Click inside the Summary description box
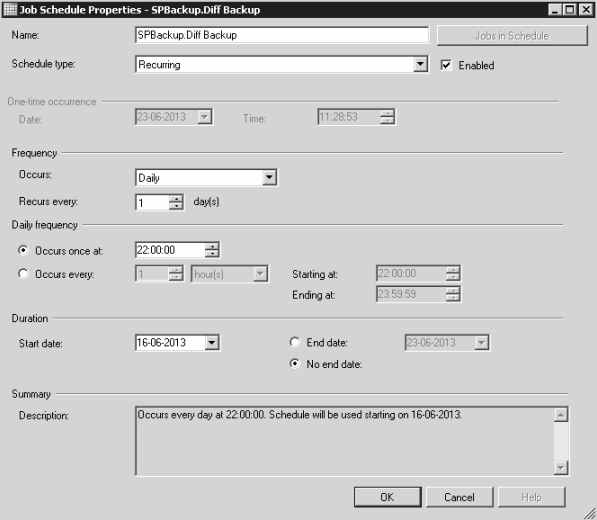The width and height of the screenshot is (597, 520). point(345,441)
